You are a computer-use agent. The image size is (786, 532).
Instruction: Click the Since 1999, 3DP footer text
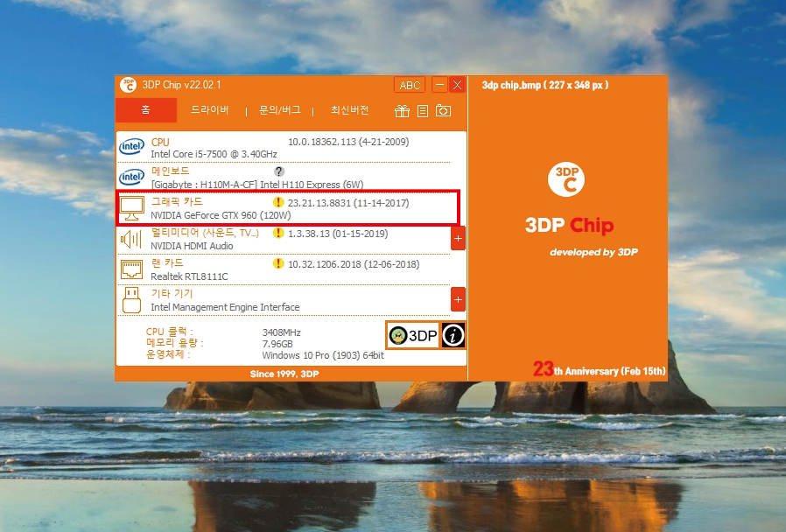pyautogui.click(x=284, y=374)
